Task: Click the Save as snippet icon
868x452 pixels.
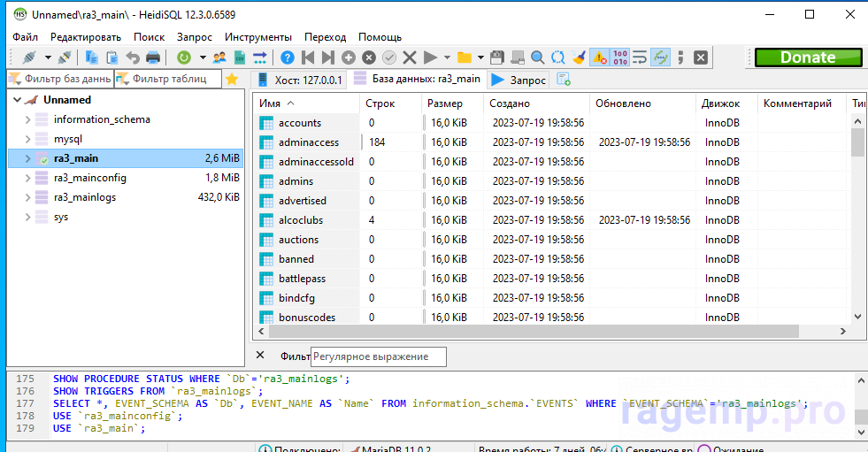Action: pyautogui.click(x=518, y=57)
